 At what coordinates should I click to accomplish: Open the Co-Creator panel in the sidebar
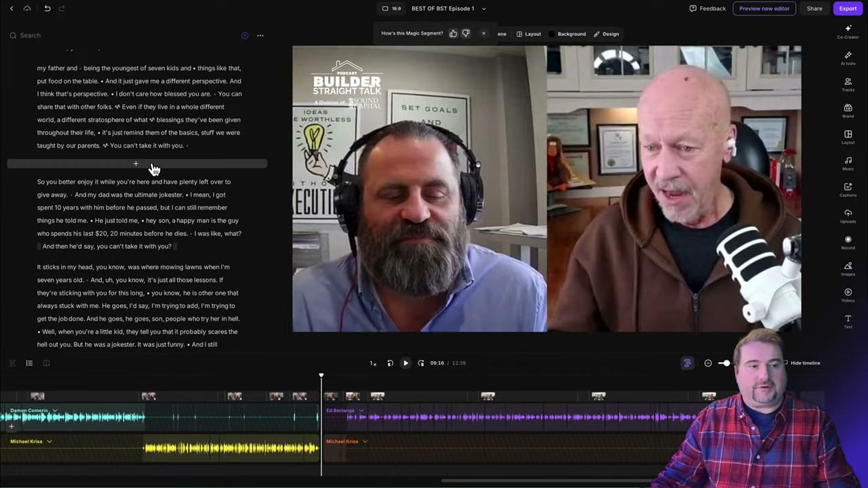coord(848,32)
